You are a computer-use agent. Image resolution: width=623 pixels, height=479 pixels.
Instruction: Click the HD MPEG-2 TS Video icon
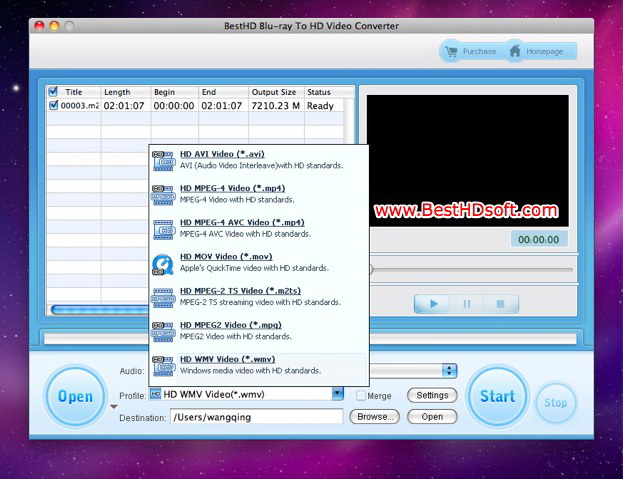(x=163, y=297)
